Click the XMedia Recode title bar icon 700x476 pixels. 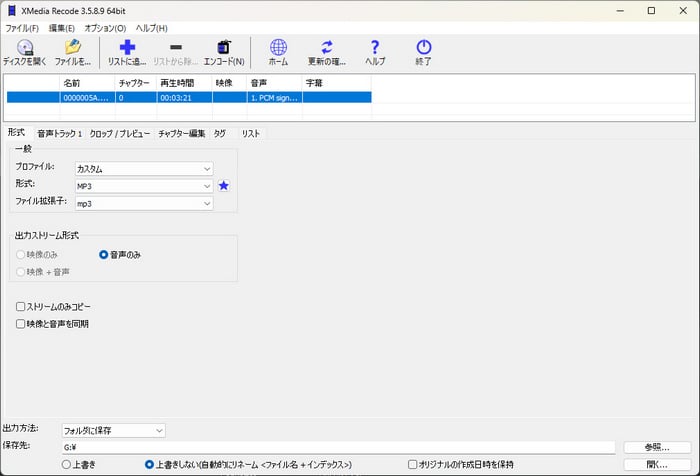(x=12, y=10)
